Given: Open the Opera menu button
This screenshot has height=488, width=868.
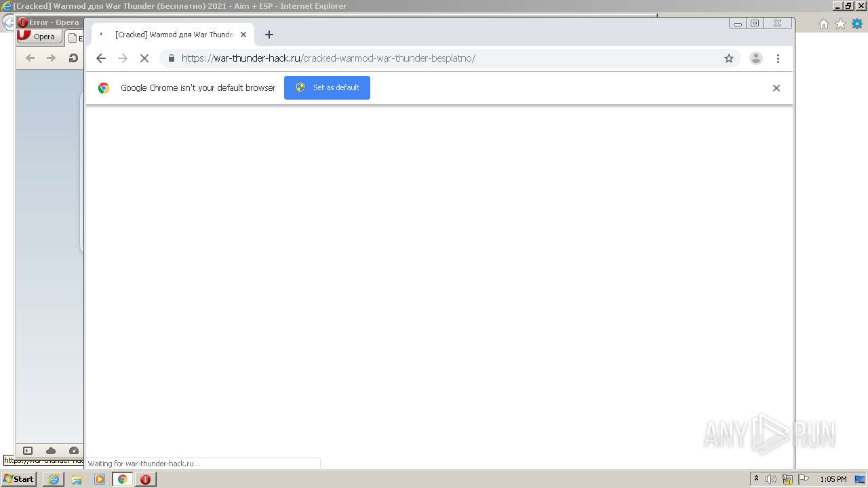Looking at the screenshot, I should coord(40,37).
